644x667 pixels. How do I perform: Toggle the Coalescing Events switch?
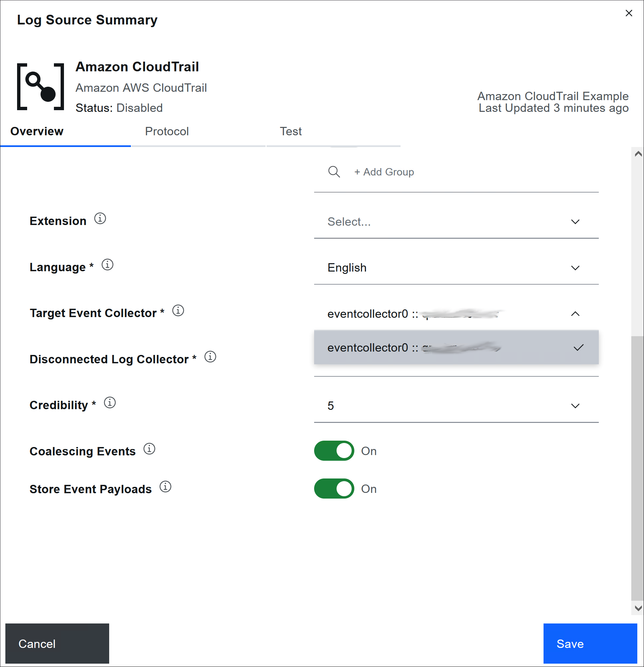coord(334,451)
